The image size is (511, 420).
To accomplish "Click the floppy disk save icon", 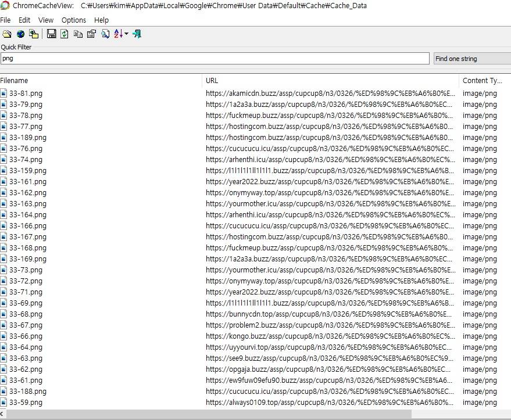I will (x=51, y=34).
